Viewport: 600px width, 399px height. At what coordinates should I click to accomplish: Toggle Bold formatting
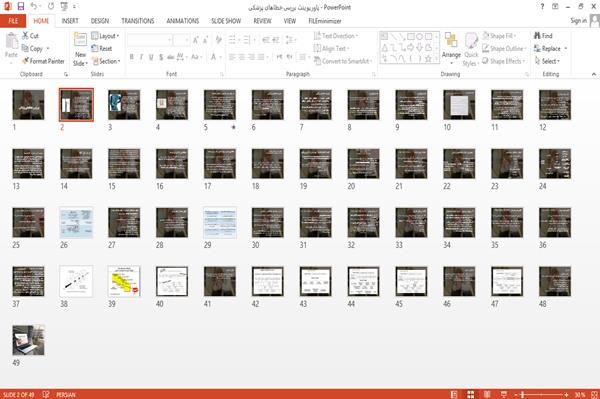click(132, 57)
